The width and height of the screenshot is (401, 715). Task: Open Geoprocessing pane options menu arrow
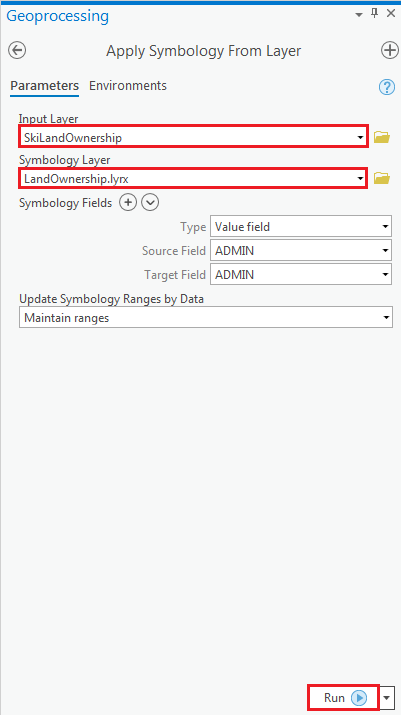[359, 15]
